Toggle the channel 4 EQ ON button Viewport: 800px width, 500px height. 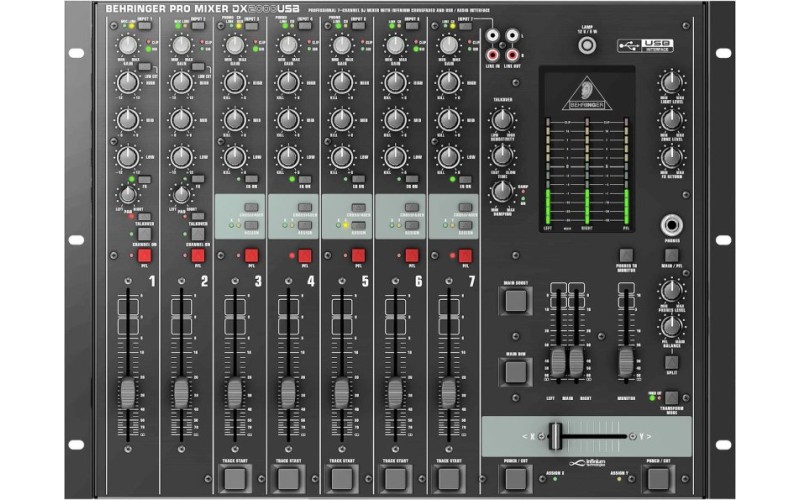[x=305, y=180]
